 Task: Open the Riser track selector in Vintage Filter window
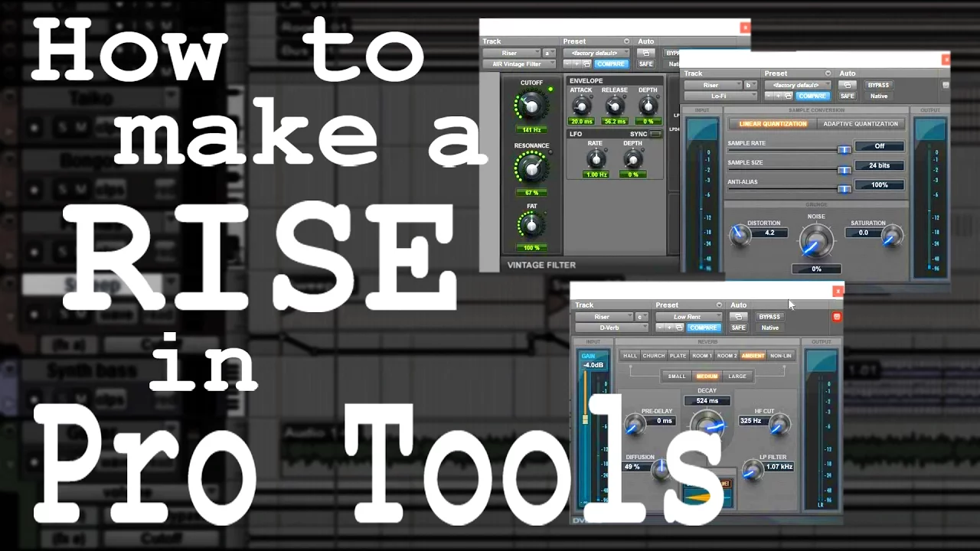[511, 53]
